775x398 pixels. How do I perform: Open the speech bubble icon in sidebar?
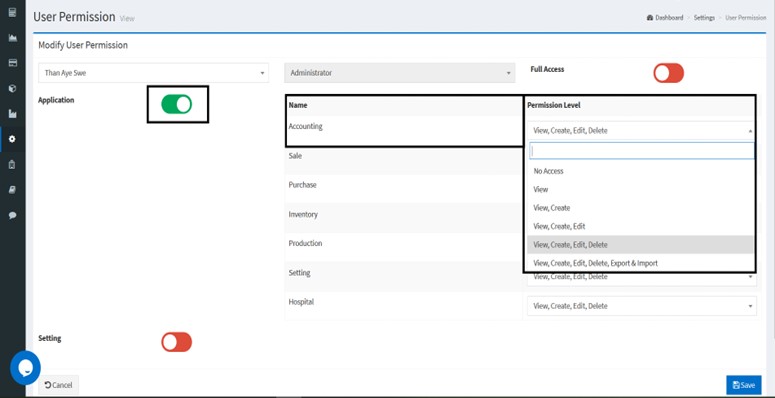[13, 215]
